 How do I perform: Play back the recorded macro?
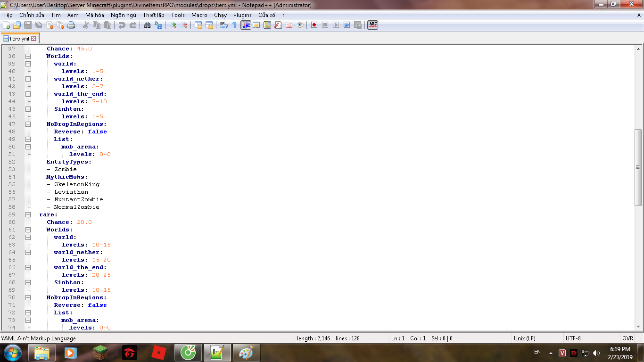[x=336, y=25]
